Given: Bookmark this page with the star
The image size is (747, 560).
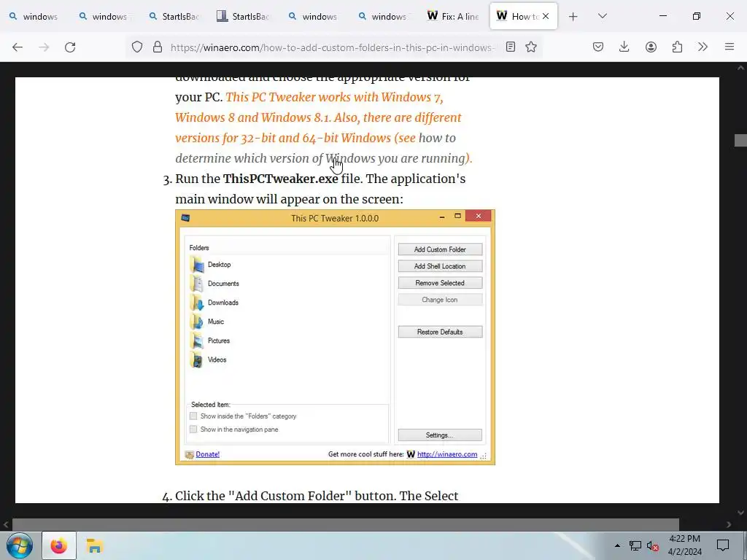Looking at the screenshot, I should click(x=531, y=47).
